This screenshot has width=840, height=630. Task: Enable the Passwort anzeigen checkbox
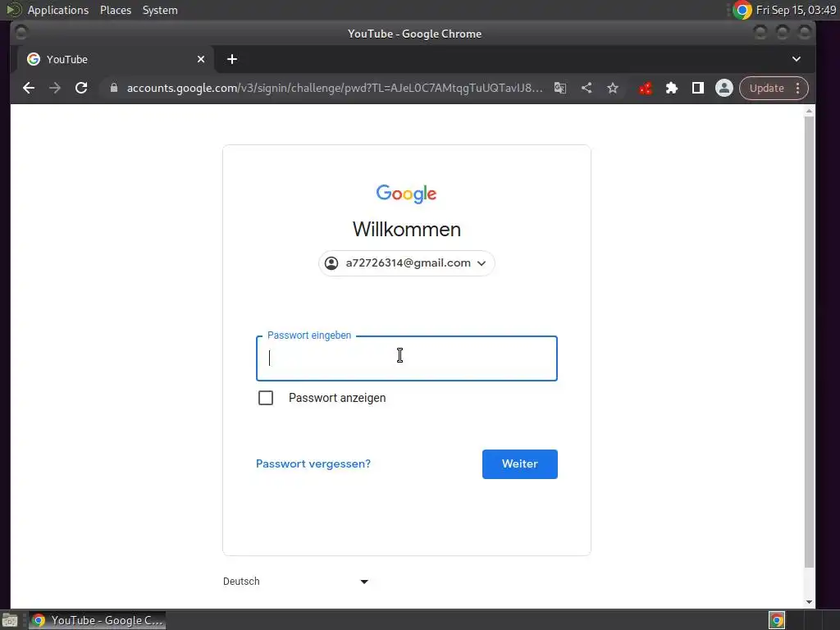click(x=266, y=398)
